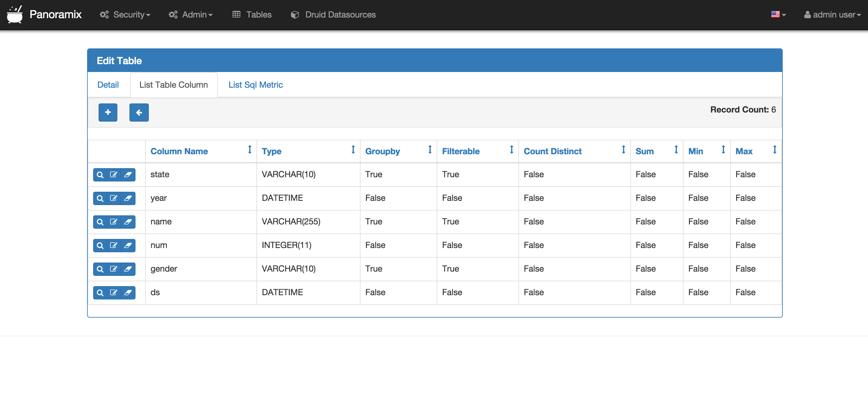Add a new table column record
Screen dimensions: 868x418
point(108,112)
